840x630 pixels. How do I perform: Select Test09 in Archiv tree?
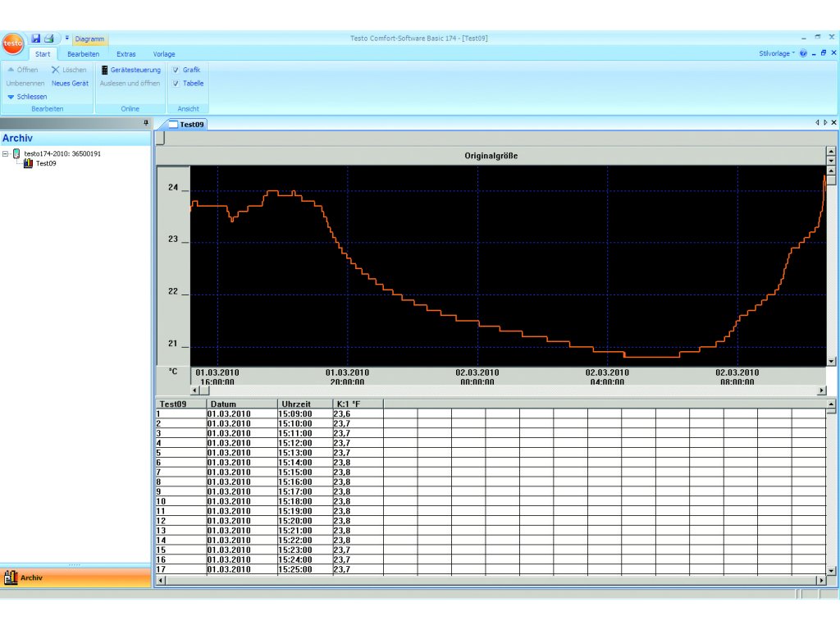coord(46,163)
